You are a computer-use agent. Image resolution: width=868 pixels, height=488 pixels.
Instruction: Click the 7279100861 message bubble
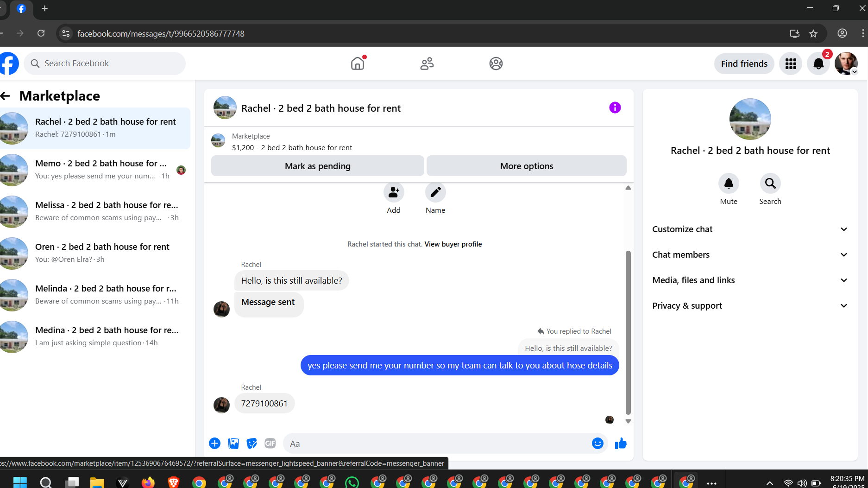(264, 404)
